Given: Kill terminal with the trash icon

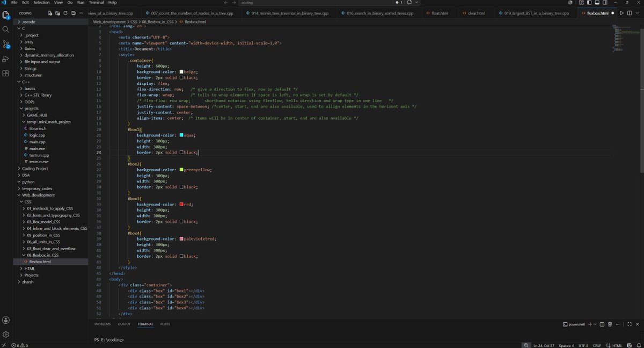Looking at the screenshot, I should [610, 324].
